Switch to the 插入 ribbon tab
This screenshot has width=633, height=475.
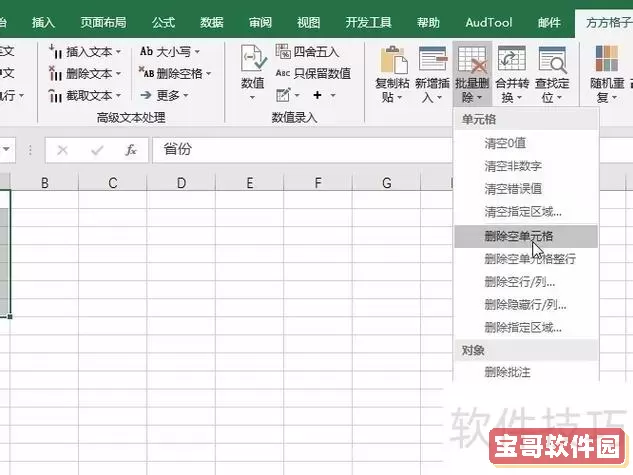click(x=43, y=23)
